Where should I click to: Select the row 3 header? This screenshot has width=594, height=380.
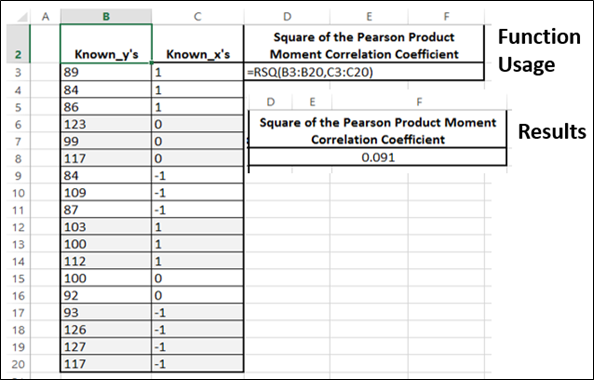point(18,72)
